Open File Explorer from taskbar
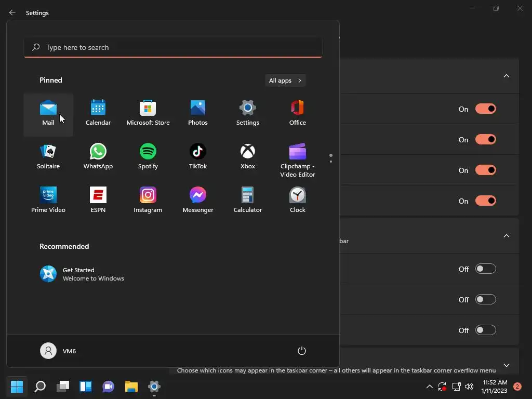The height and width of the screenshot is (399, 532). pos(131,386)
